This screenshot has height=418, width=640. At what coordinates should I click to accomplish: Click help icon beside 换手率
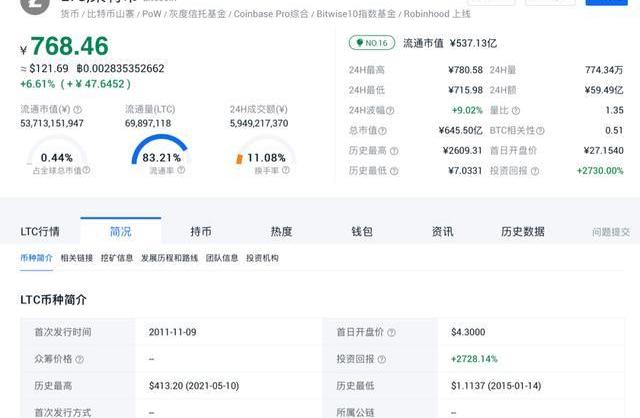pyautogui.click(x=286, y=170)
